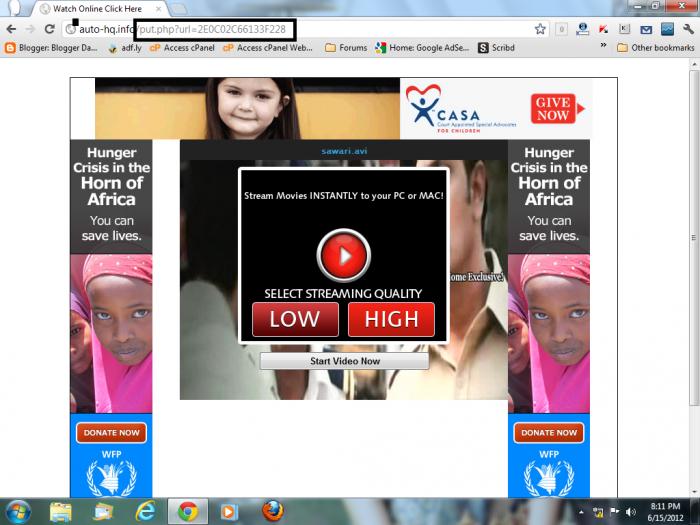Open a new tab
Image resolution: width=700 pixels, height=525 pixels.
pyautogui.click(x=179, y=9)
